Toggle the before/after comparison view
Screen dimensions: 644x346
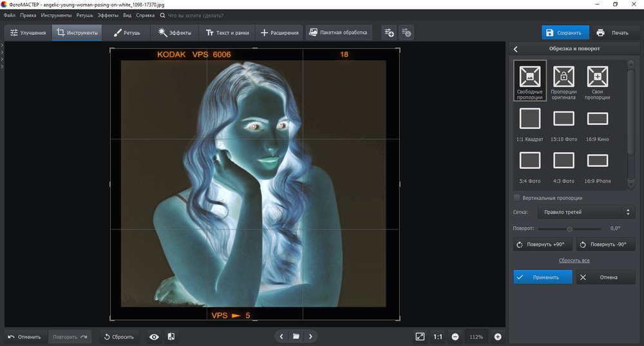(171, 336)
